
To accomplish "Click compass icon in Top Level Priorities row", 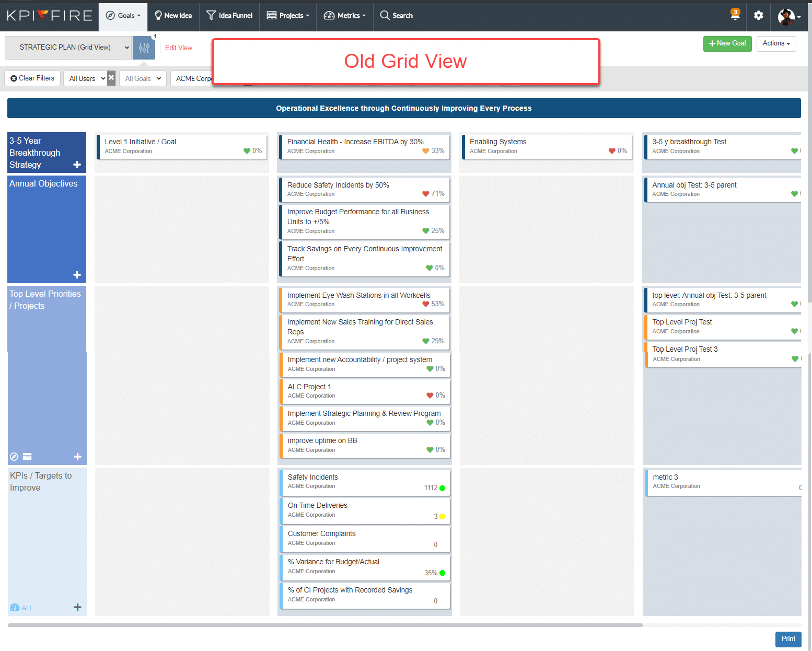I will (15, 457).
